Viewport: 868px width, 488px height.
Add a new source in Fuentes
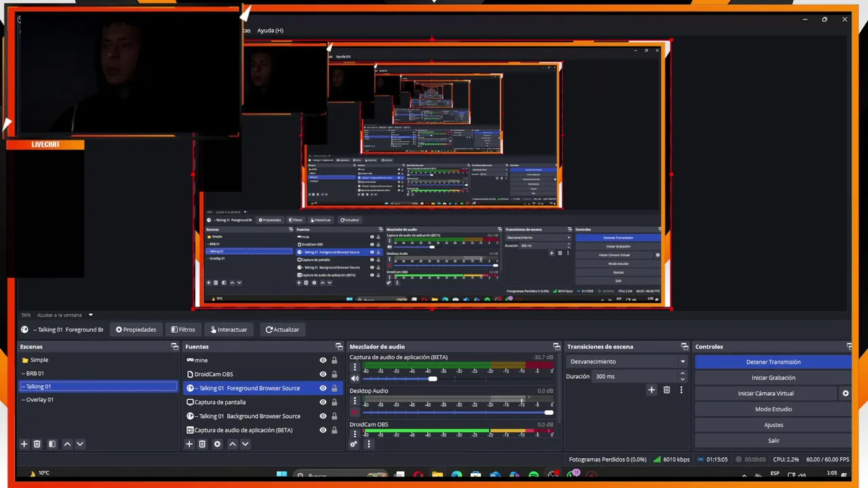coord(189,444)
